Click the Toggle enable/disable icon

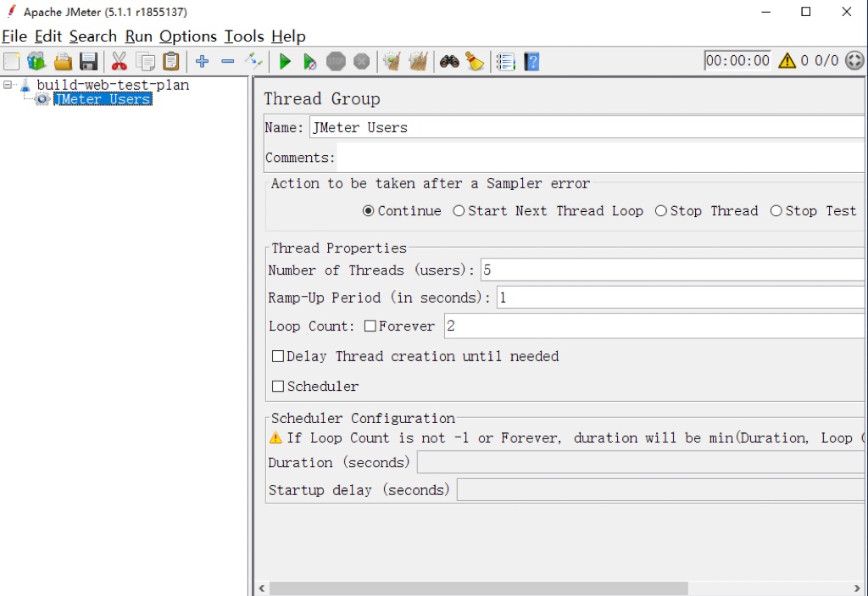253,61
